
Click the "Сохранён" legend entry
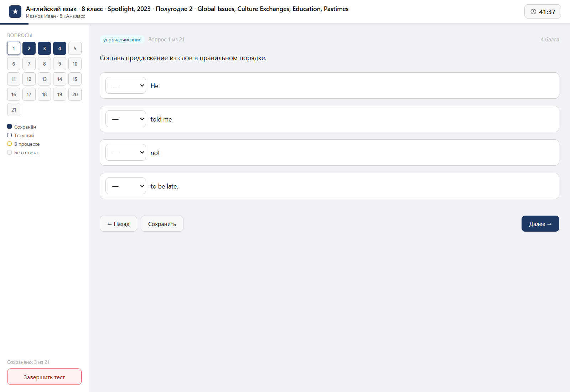[21, 127]
